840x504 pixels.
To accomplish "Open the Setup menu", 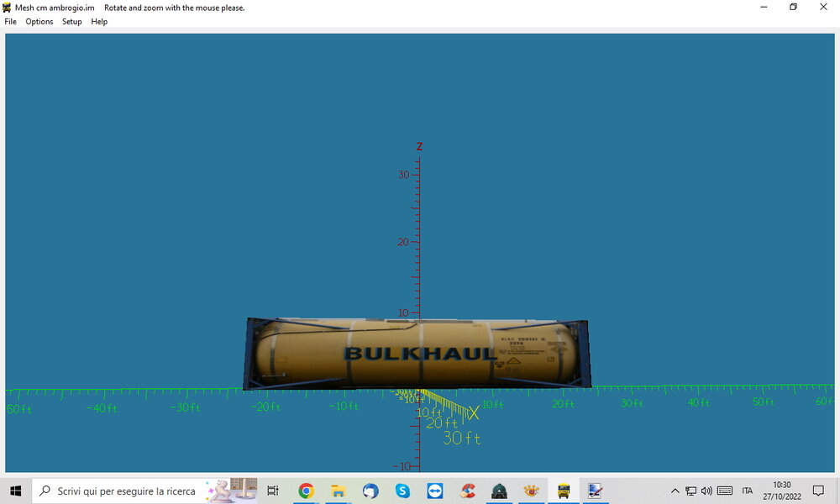I will (x=71, y=22).
